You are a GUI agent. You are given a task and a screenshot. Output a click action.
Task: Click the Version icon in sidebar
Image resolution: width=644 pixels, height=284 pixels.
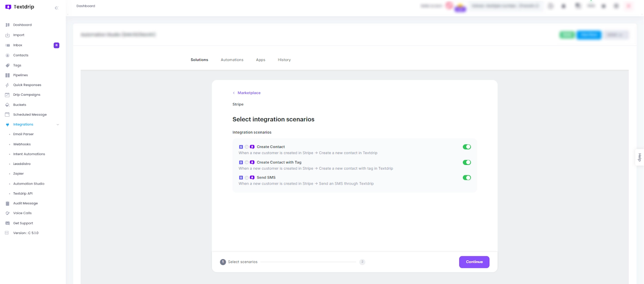[x=6, y=233]
